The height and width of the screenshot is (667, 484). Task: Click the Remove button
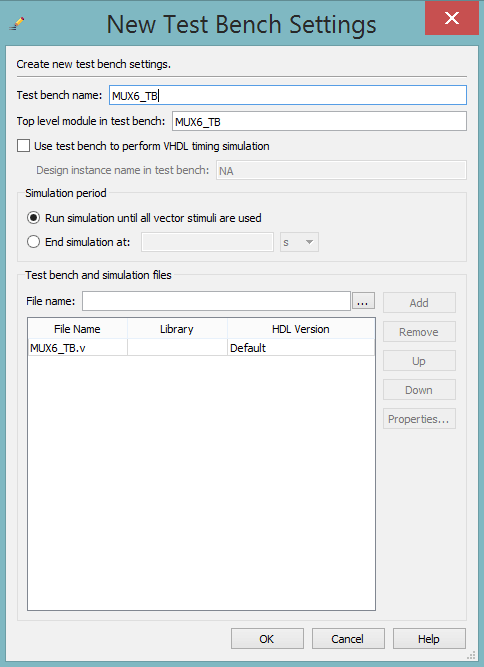pyautogui.click(x=419, y=332)
